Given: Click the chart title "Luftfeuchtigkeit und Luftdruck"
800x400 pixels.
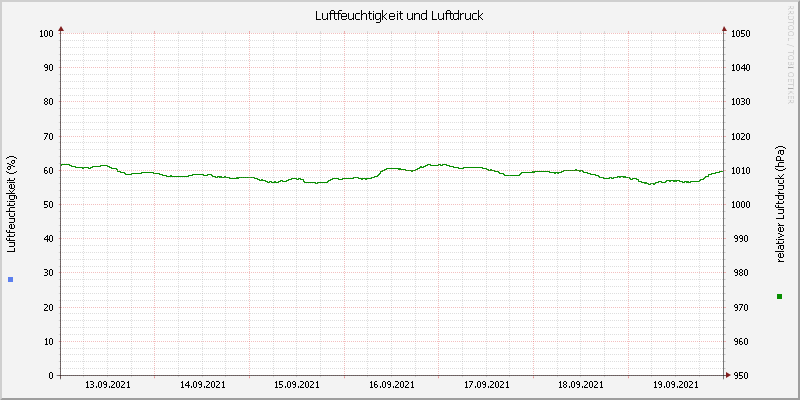Looking at the screenshot, I should tap(399, 16).
